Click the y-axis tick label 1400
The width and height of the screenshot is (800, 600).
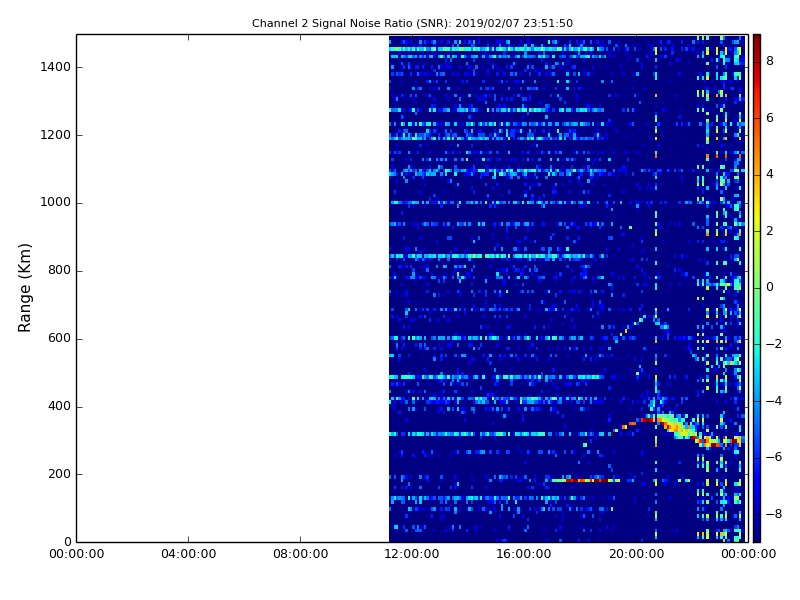[x=56, y=67]
